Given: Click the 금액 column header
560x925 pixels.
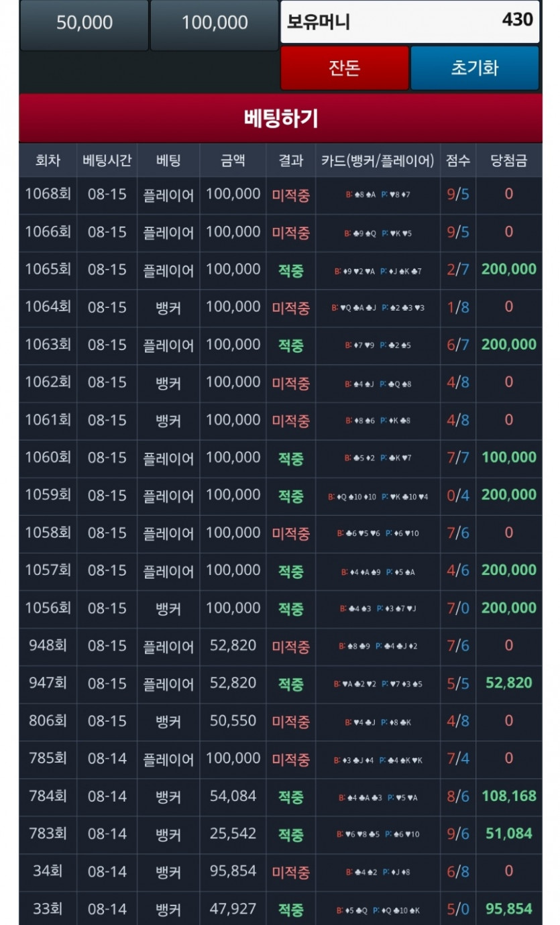Looking at the screenshot, I should click(233, 160).
